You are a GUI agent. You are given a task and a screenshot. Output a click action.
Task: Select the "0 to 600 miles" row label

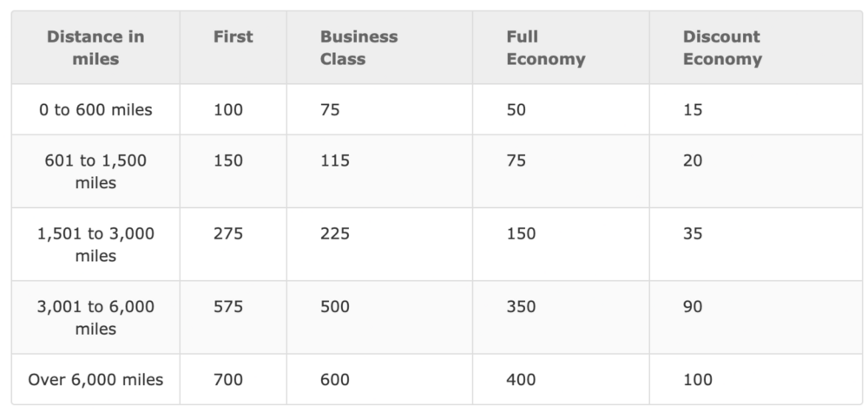[x=95, y=110]
